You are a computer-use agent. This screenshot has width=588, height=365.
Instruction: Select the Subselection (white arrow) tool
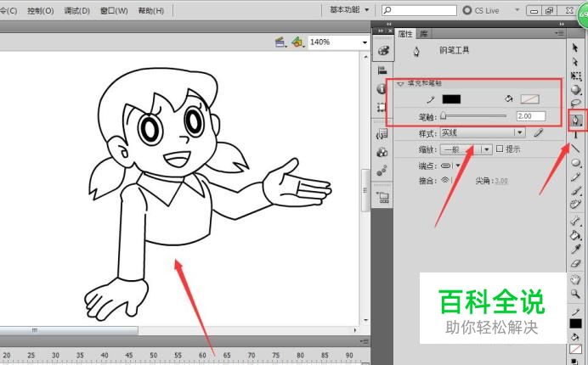click(575, 61)
